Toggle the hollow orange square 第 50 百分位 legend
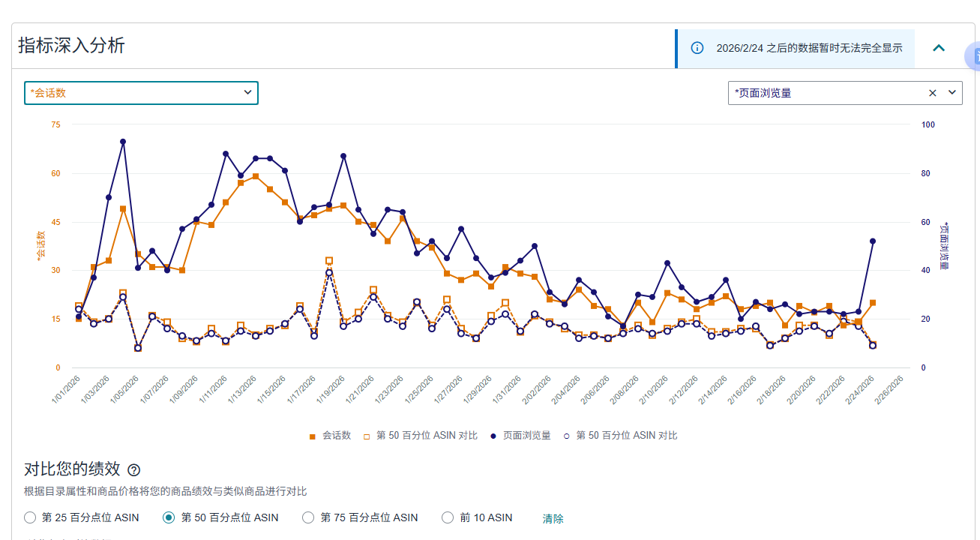The height and width of the screenshot is (540, 980). pos(420,436)
